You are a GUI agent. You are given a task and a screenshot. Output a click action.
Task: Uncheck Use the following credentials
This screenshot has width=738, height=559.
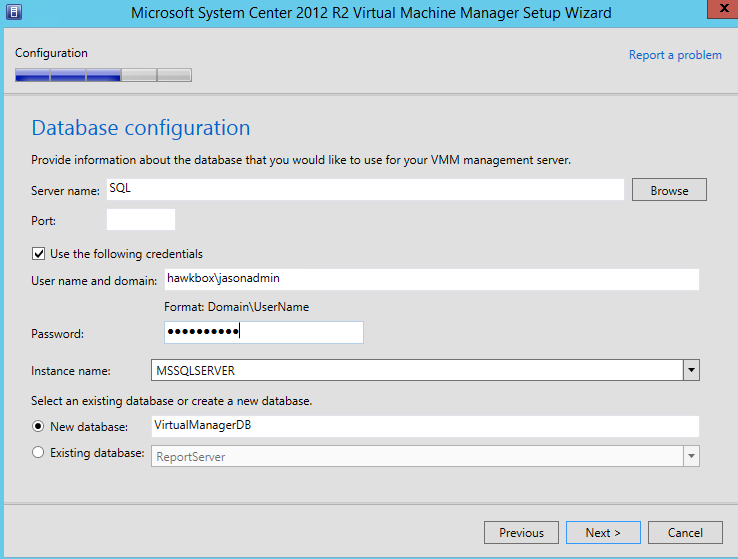coord(39,254)
